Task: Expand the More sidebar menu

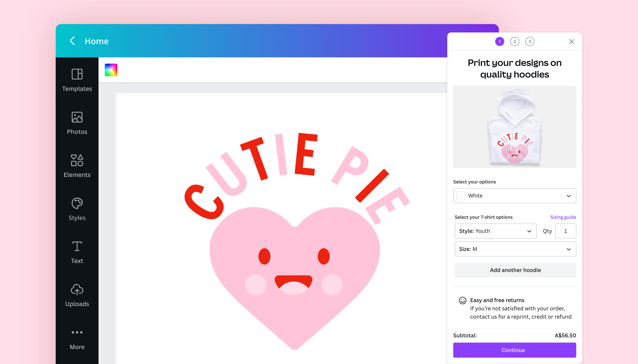Action: tap(77, 337)
